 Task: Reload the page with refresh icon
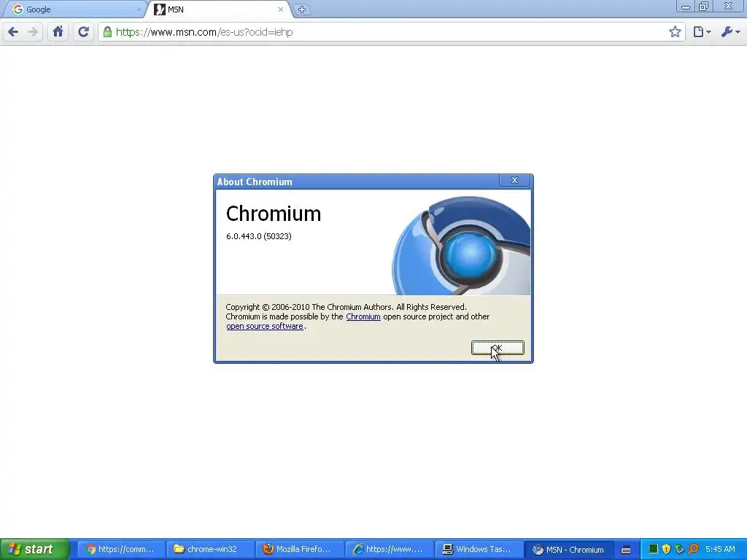click(x=83, y=32)
